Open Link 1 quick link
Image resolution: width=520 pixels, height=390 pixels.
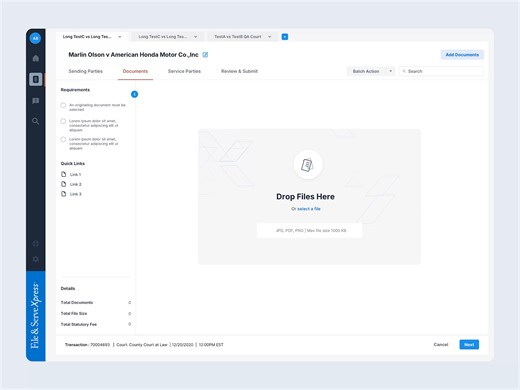75,174
